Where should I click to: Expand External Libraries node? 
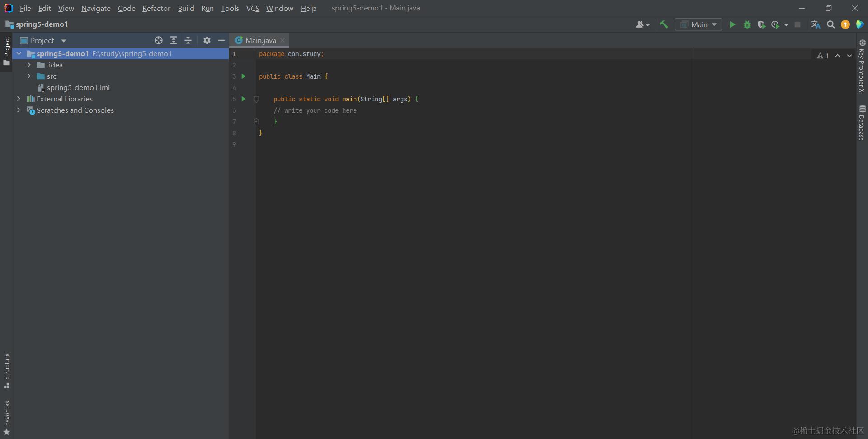click(19, 99)
